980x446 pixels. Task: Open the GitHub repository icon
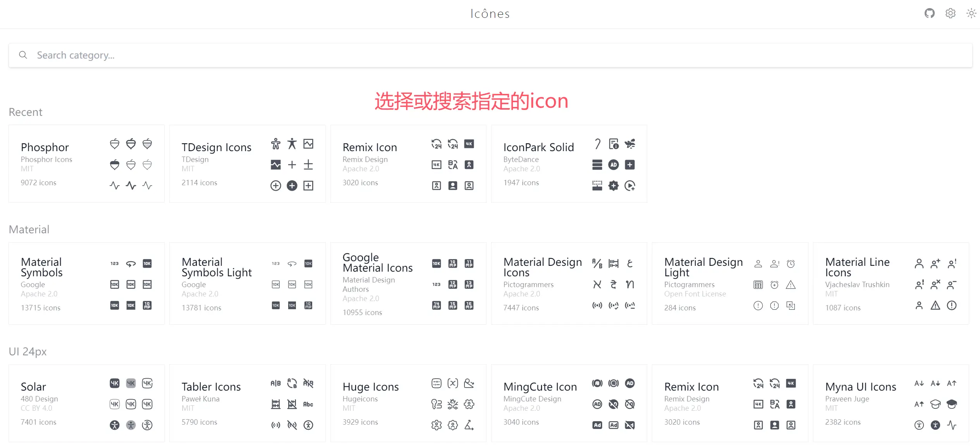pos(929,13)
